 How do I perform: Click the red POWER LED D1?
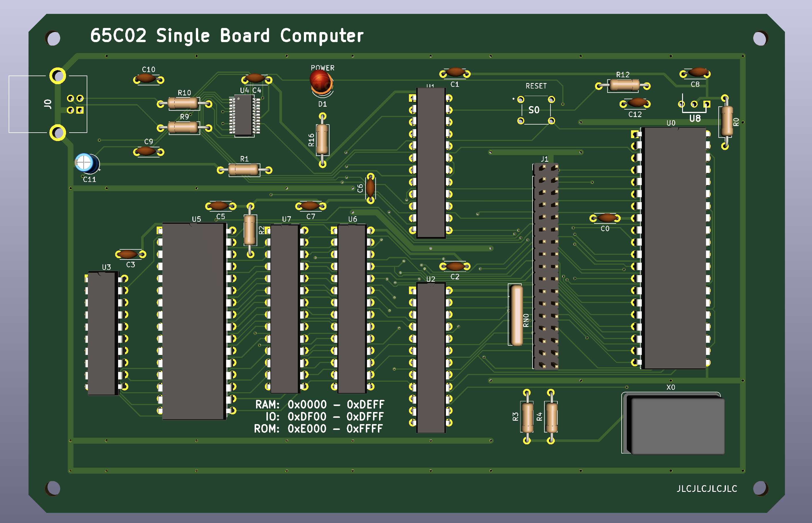[x=321, y=82]
